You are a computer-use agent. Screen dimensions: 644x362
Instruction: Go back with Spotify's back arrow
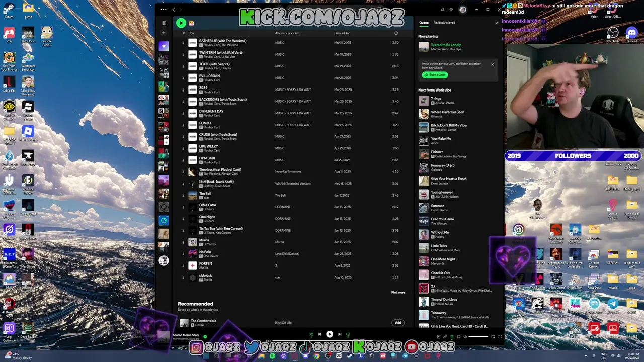click(x=174, y=9)
